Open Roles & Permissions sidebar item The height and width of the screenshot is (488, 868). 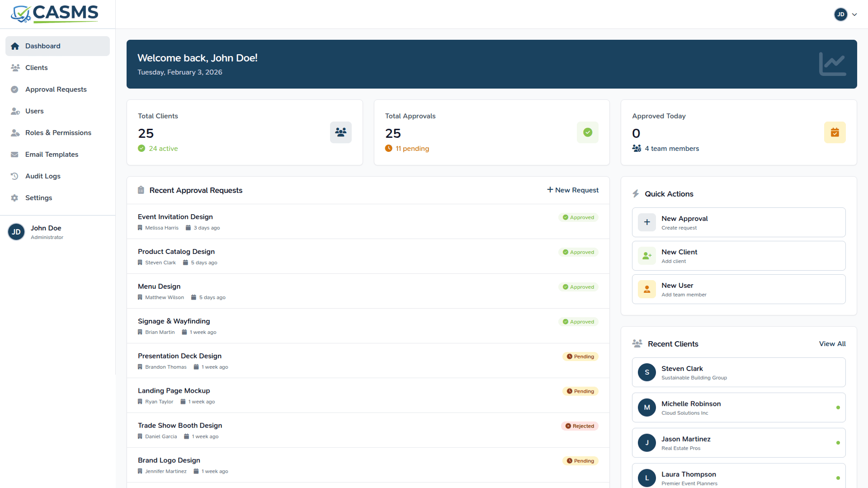[58, 133]
